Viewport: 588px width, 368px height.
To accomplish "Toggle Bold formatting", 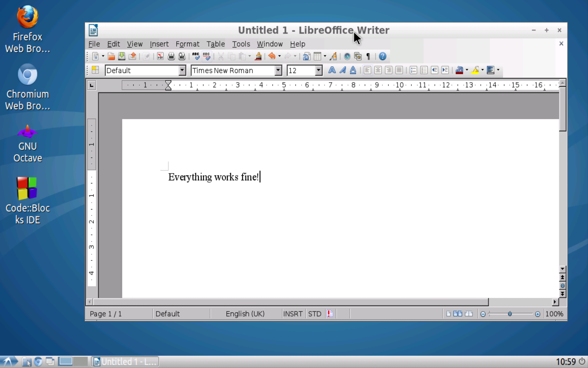I will coord(332,70).
